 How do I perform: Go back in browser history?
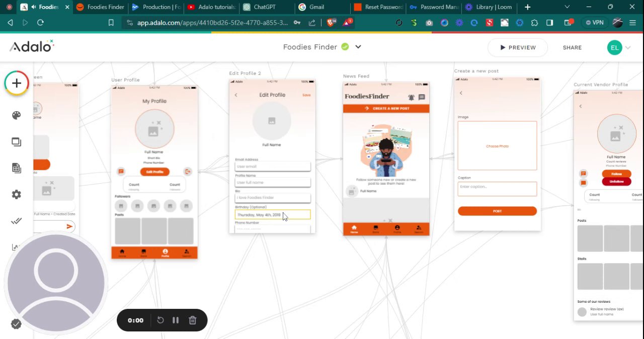pos(10,23)
